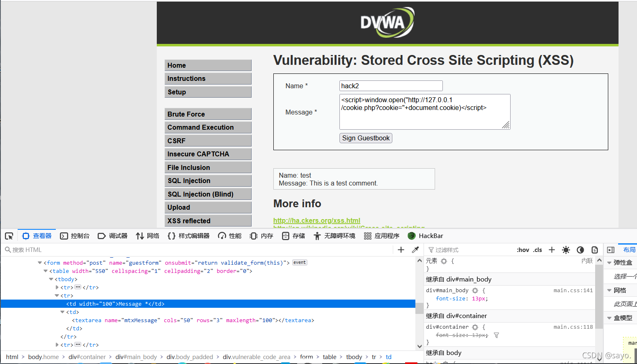Open the HackBar panel tab
This screenshot has height=364, width=637.
click(x=425, y=236)
